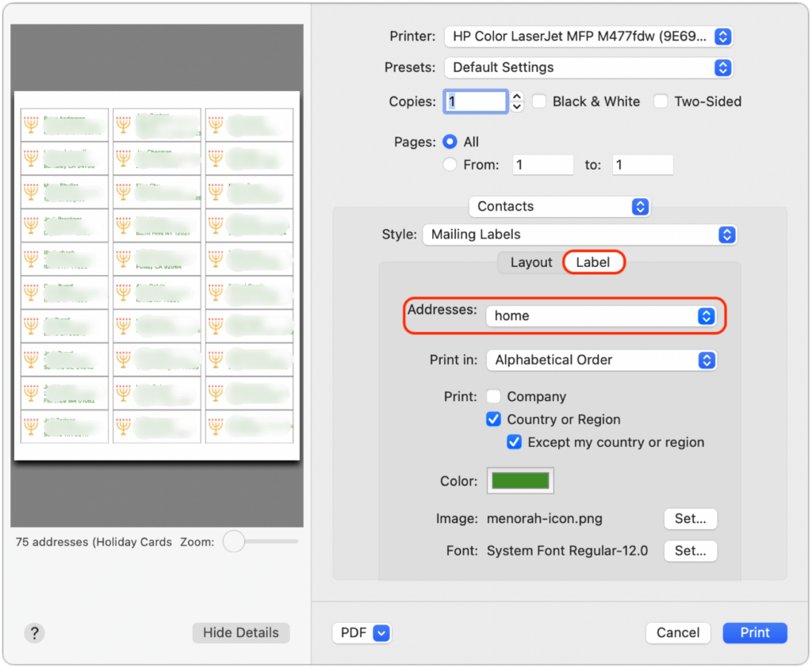Click the Printer popup arrows icon
This screenshot has height=668, width=812.
click(x=723, y=36)
